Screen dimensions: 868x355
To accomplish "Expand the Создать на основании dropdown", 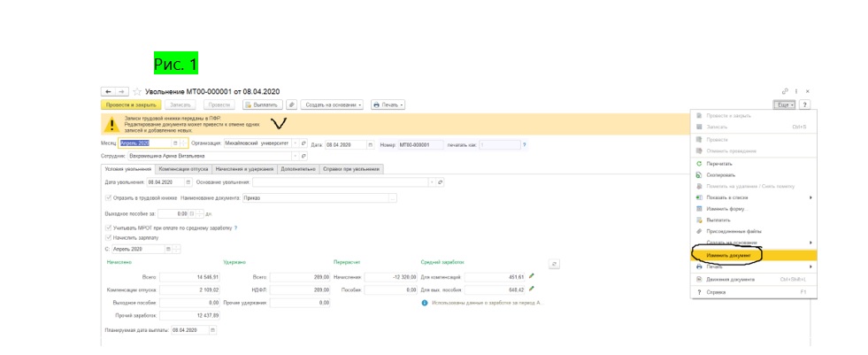I will [334, 104].
